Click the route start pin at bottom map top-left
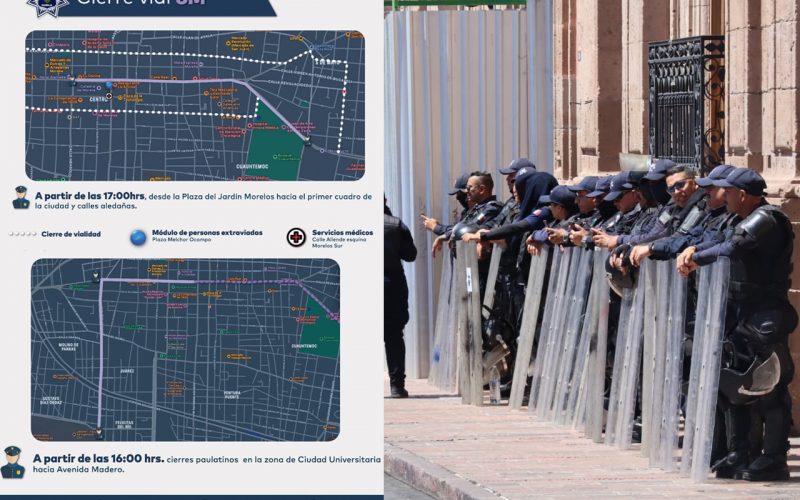 tap(95, 276)
